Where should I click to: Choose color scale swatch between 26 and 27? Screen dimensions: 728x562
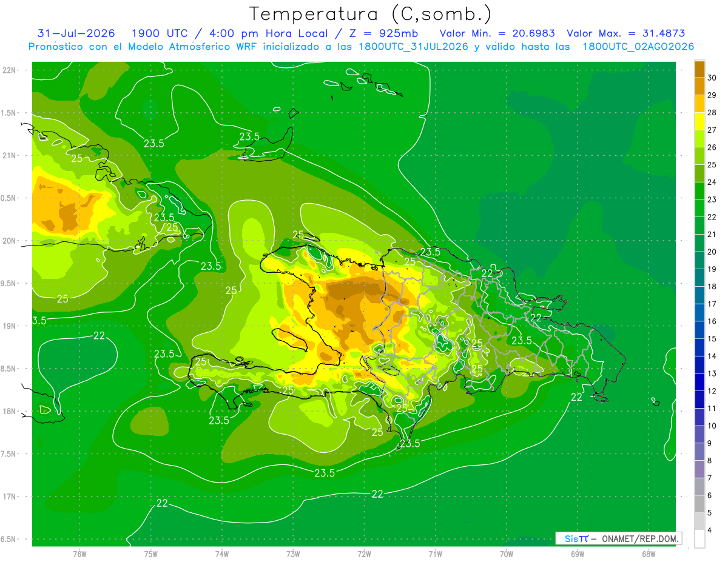pyautogui.click(x=699, y=138)
